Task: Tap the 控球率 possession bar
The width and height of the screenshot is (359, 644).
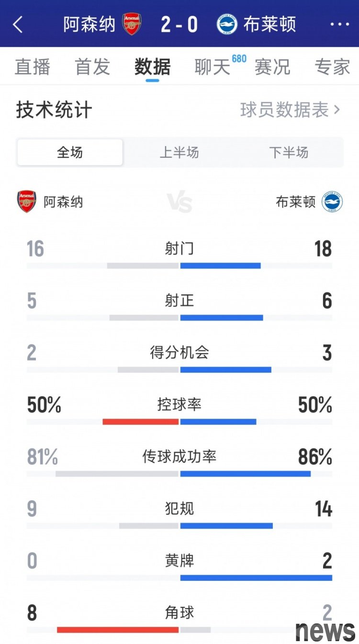Action: pyautogui.click(x=179, y=422)
